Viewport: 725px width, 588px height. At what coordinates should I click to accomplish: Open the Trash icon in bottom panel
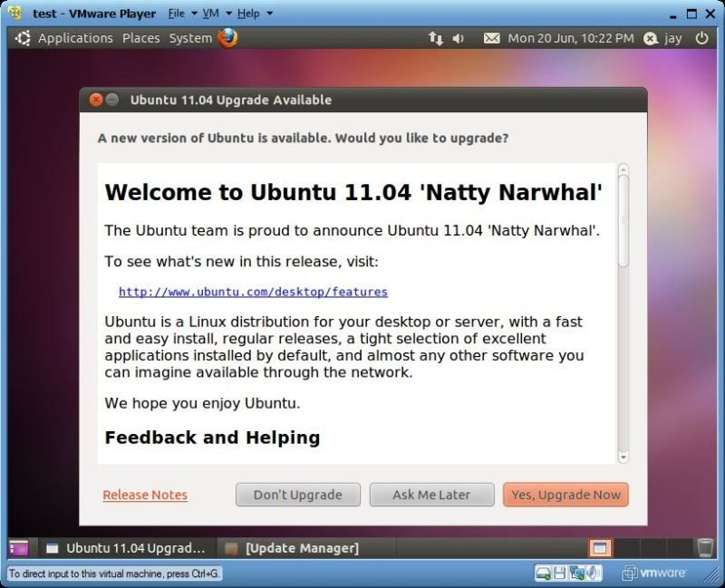(705, 548)
